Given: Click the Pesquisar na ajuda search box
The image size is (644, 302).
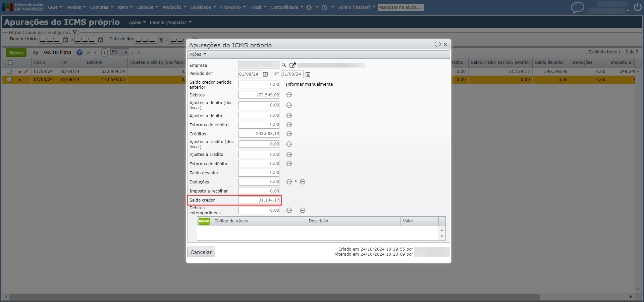Looking at the screenshot, I should (401, 7).
